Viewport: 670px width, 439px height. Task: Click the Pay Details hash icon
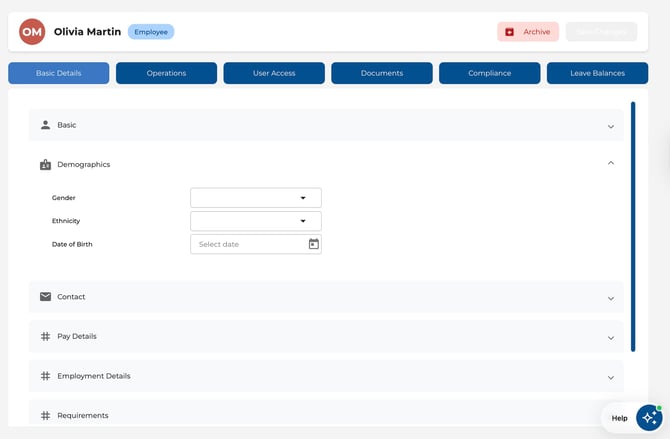tap(45, 337)
